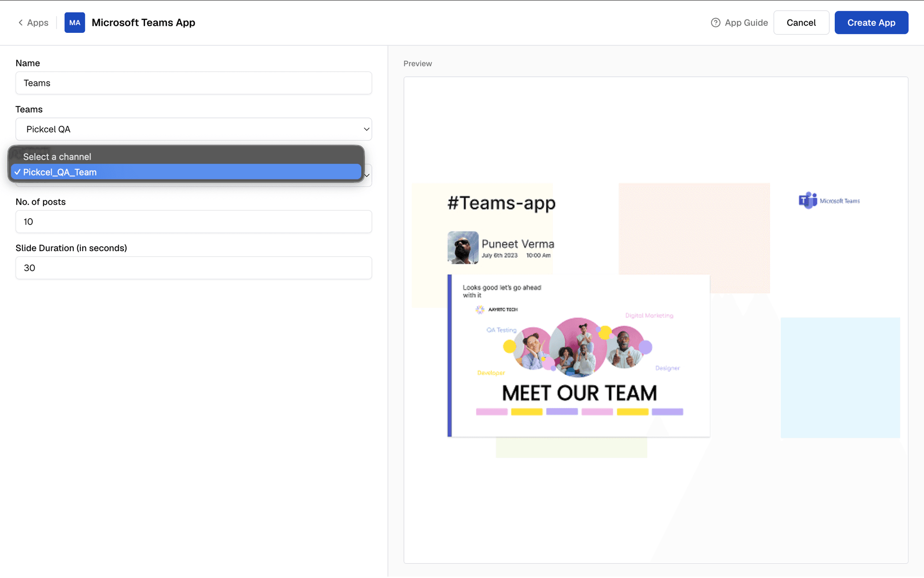This screenshot has width=924, height=578.
Task: Choose the 'Select a channel' option
Action: coord(186,157)
